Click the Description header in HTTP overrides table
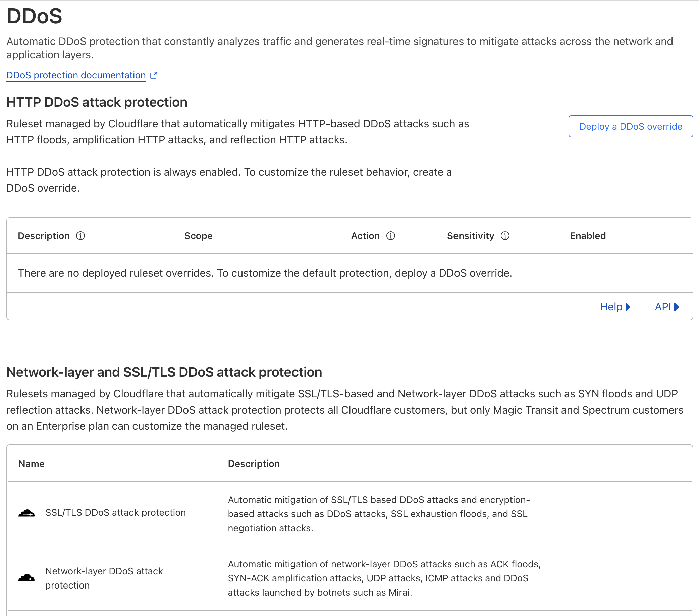 [x=44, y=236]
